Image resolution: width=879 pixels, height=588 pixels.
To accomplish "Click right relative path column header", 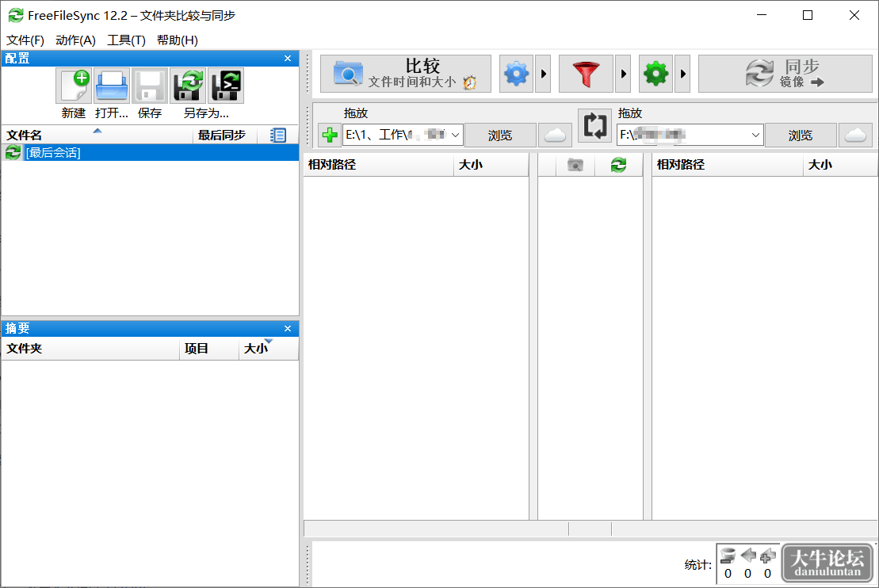I will click(728, 165).
